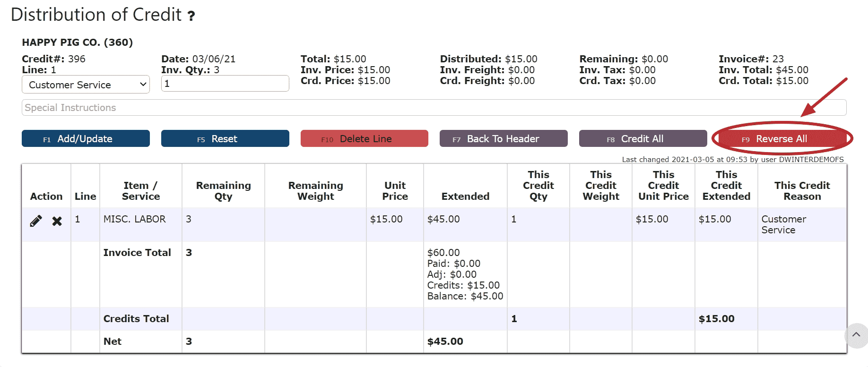This screenshot has width=868, height=367.
Task: Click the Delete Line button
Action: click(x=364, y=139)
